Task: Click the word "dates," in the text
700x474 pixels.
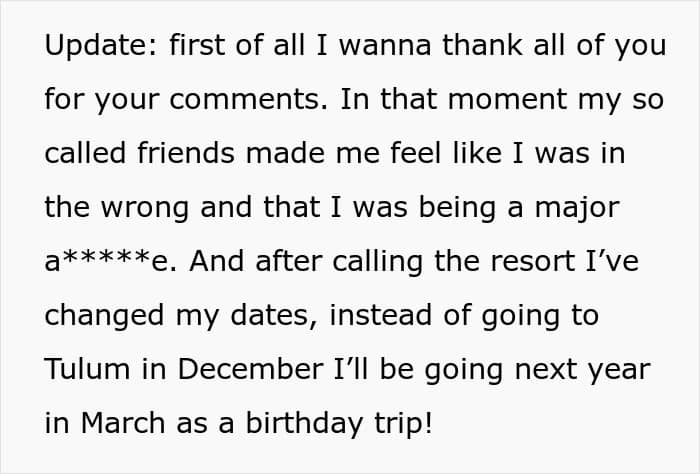Action: pos(272,316)
